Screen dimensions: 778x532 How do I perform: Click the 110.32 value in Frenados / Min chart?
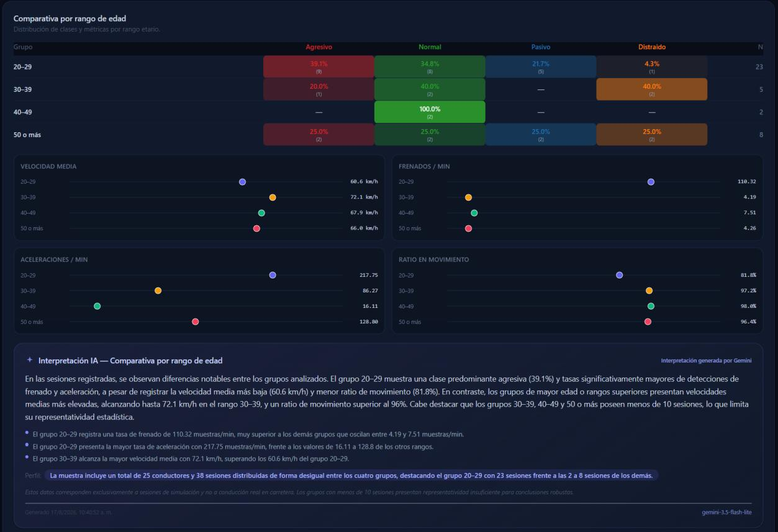pos(746,182)
